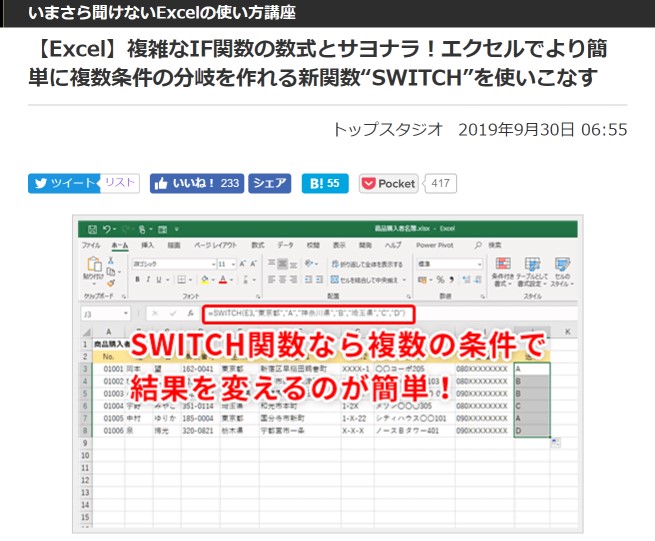Toggle middle vertical align button
Image resolution: width=655 pixels, height=541 pixels.
tap(283, 264)
